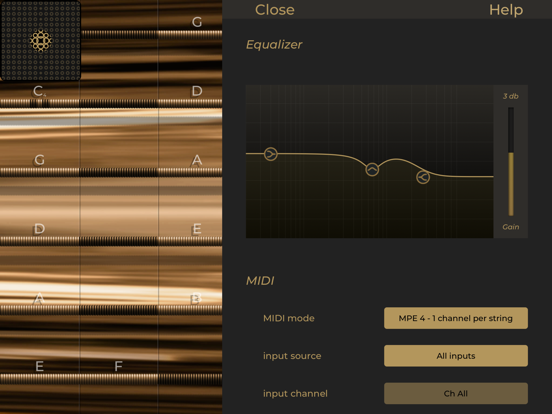Click inside the equalizer curve graph
The image size is (552, 414).
(369, 162)
